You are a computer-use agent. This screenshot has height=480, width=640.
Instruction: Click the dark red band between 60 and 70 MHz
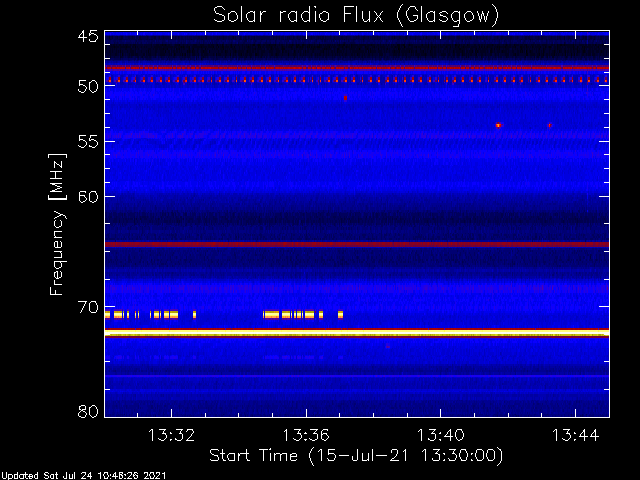(x=357, y=244)
